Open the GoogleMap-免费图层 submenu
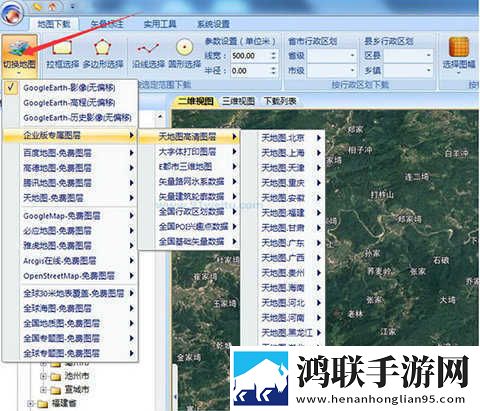Image resolution: width=480 pixels, height=411 pixels. pos(70,216)
